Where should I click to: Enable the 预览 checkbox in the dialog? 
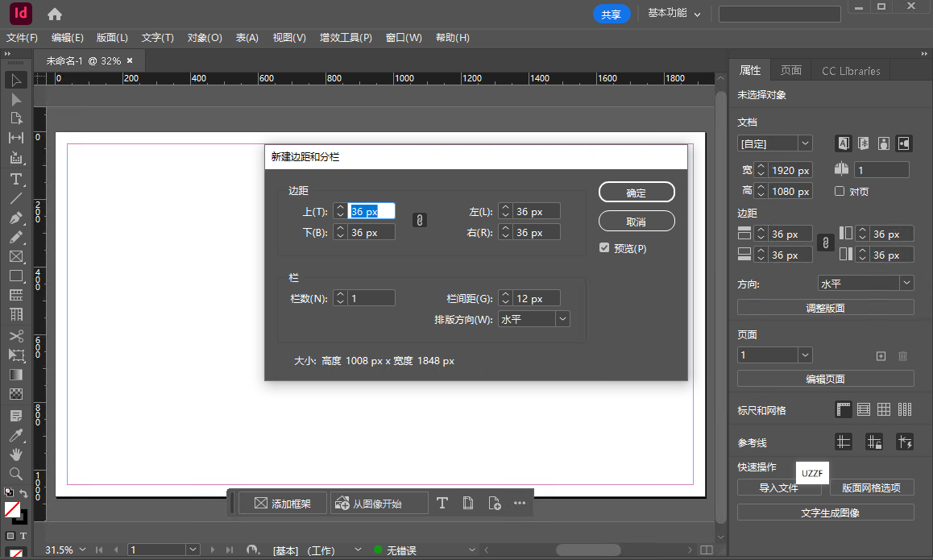(x=604, y=247)
